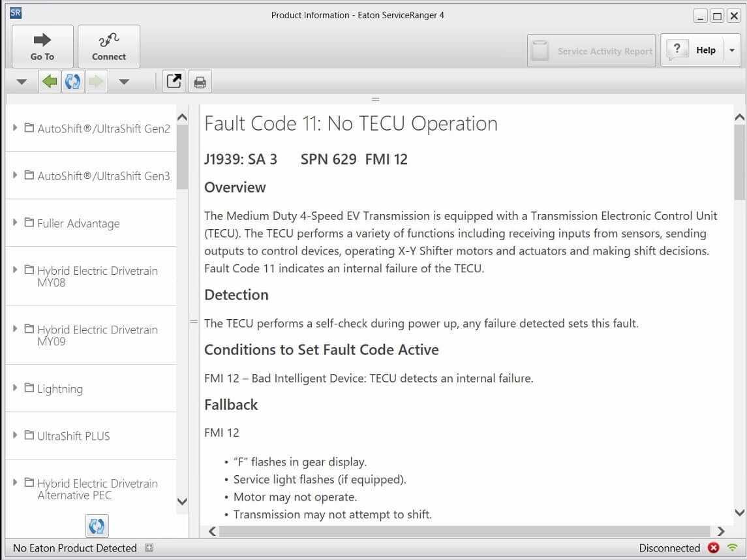Open the Go To menu
The height and width of the screenshot is (560, 747).
click(x=42, y=46)
